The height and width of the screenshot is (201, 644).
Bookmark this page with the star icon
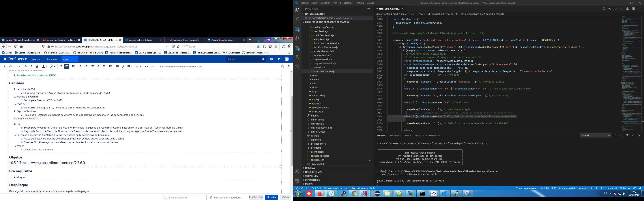(x=178, y=46)
